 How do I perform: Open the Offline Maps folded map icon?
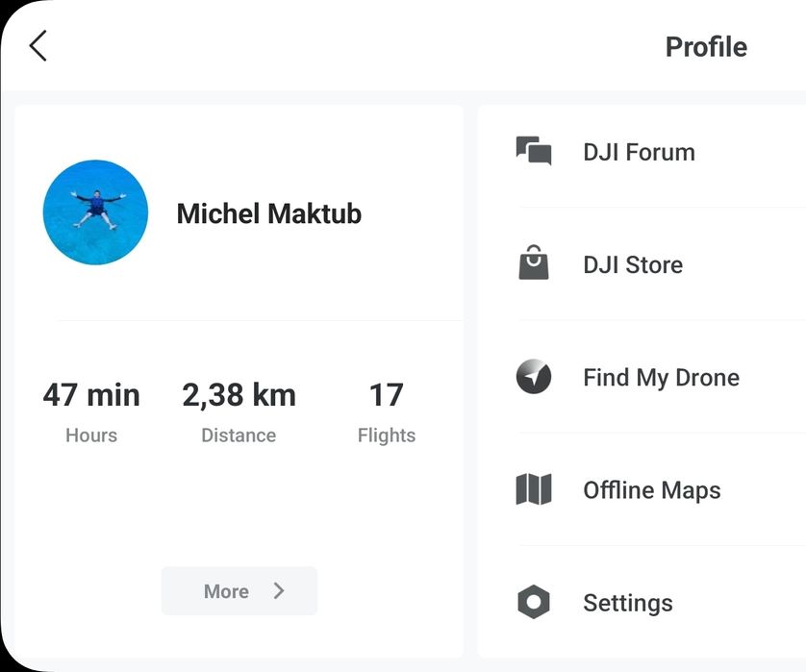(534, 489)
